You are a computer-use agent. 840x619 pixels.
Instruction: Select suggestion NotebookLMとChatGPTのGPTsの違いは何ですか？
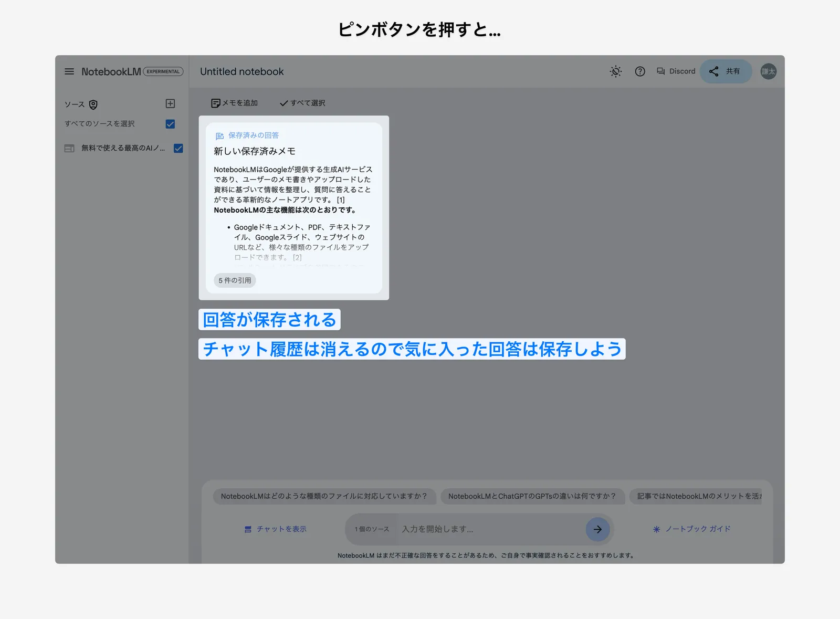pyautogui.click(x=532, y=496)
